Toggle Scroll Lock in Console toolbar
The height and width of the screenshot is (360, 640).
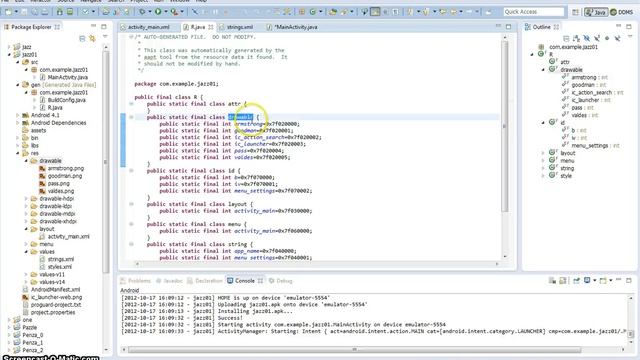(x=562, y=280)
